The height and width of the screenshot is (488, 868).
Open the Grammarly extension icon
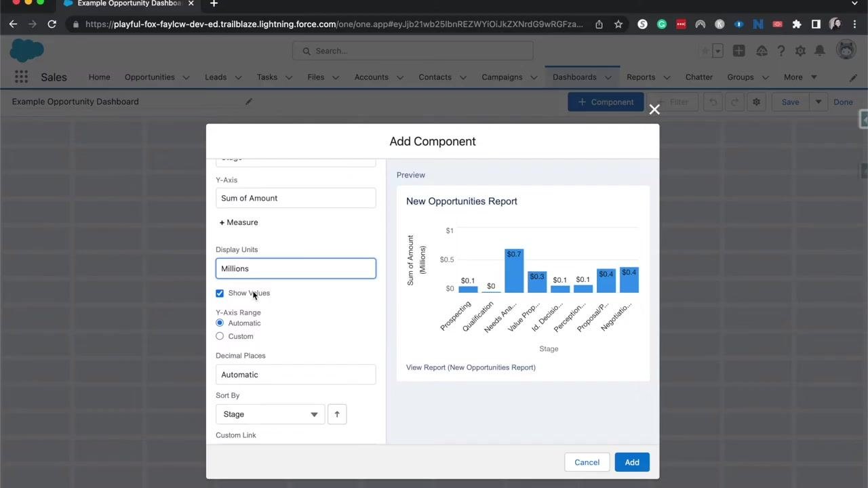(x=661, y=24)
